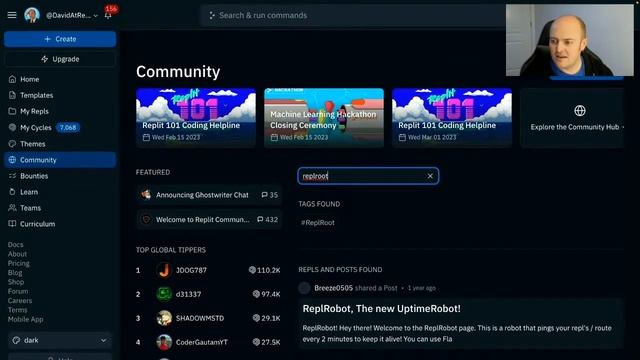Open the Terms link
The image size is (640, 360).
point(17,310)
